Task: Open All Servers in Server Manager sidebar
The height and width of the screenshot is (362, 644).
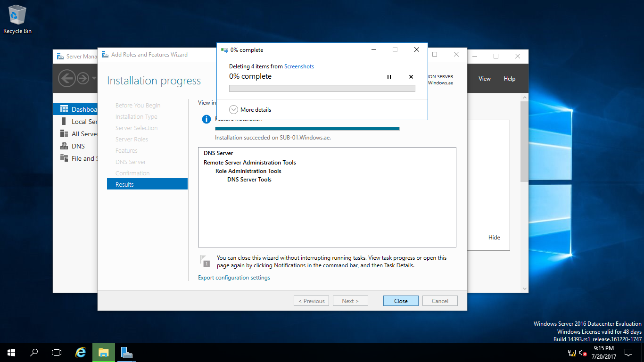Action: [75, 134]
